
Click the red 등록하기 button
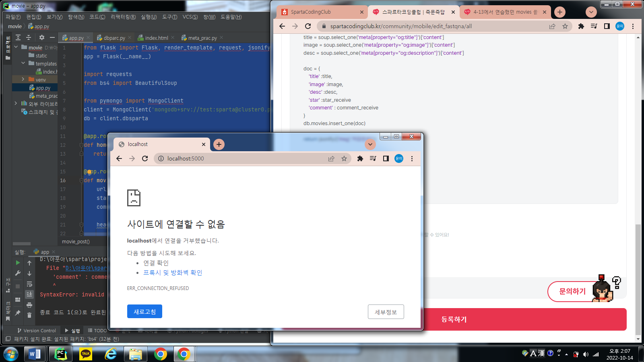tap(454, 319)
